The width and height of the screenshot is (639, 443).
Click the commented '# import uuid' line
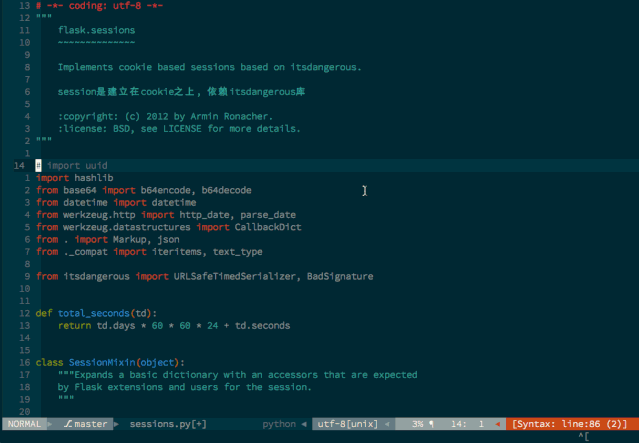coord(72,165)
